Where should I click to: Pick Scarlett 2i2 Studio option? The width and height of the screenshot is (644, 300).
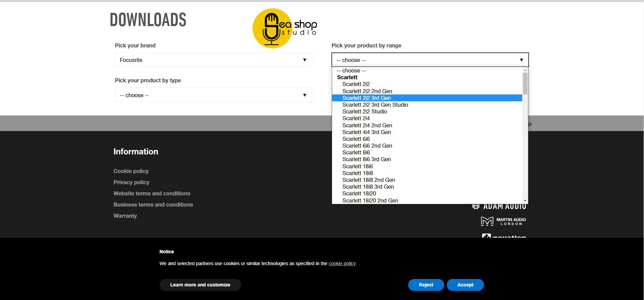pos(427,111)
